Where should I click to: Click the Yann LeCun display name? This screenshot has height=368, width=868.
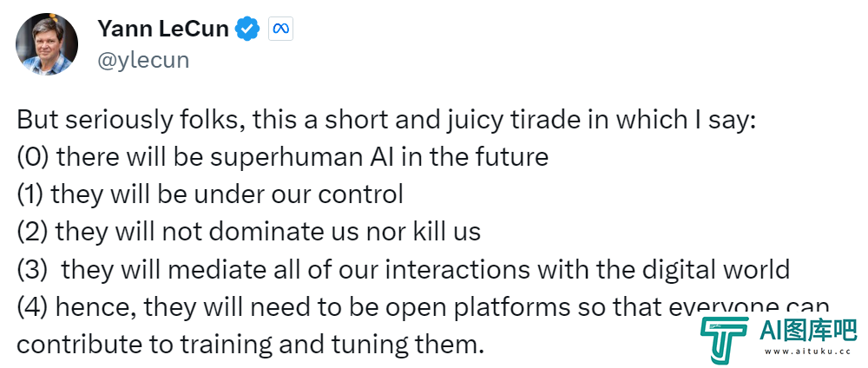tap(163, 29)
